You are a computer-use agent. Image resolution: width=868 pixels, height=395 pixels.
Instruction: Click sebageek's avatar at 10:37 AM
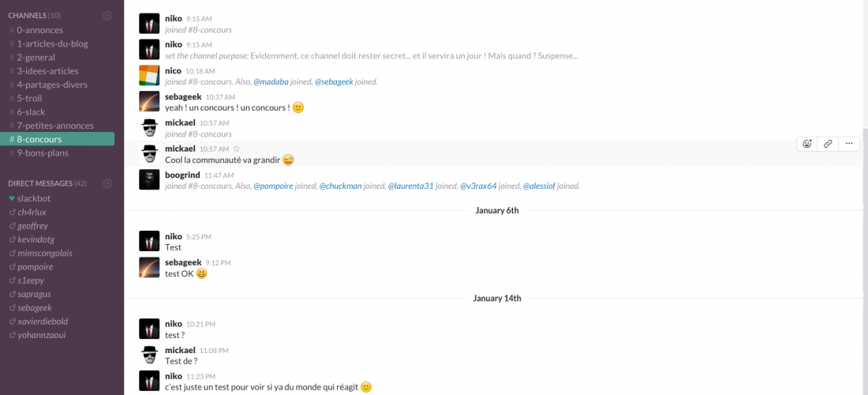149,102
